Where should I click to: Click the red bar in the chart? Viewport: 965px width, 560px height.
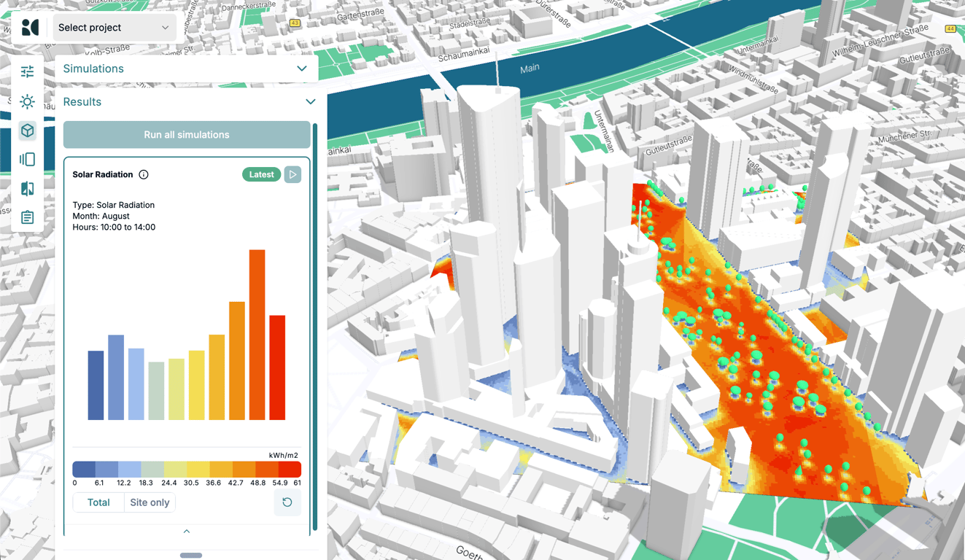pos(277,367)
